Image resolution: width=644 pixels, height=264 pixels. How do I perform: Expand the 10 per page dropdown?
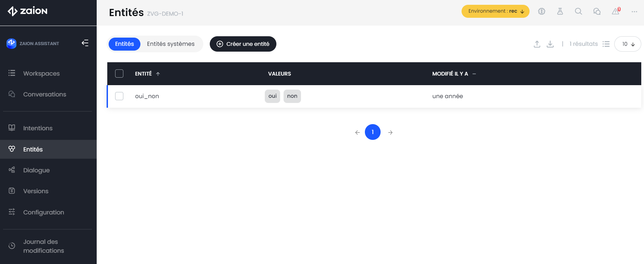point(628,44)
